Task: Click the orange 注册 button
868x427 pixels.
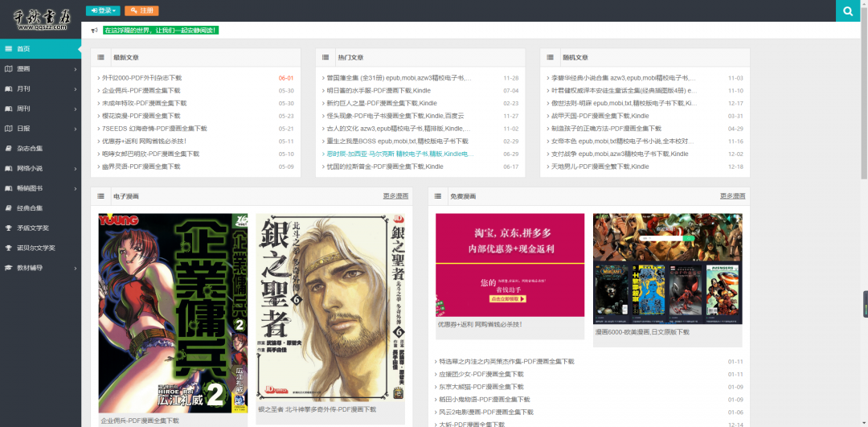Action: pyautogui.click(x=141, y=10)
